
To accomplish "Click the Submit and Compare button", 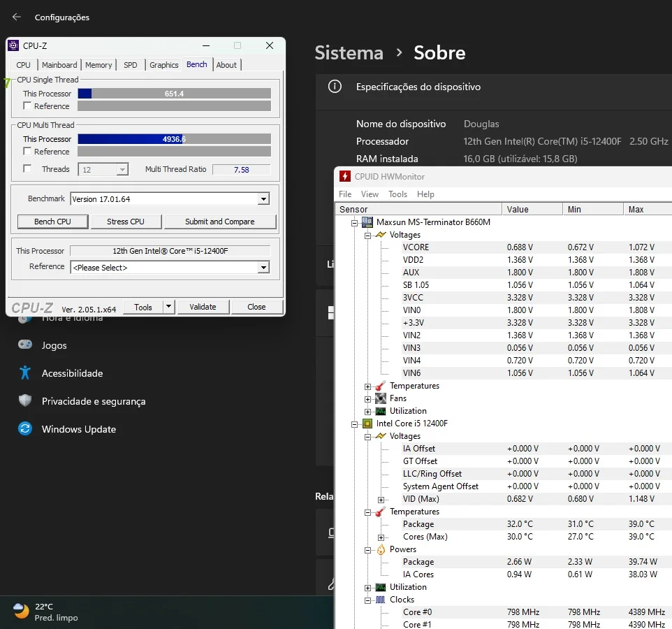I will tap(220, 222).
